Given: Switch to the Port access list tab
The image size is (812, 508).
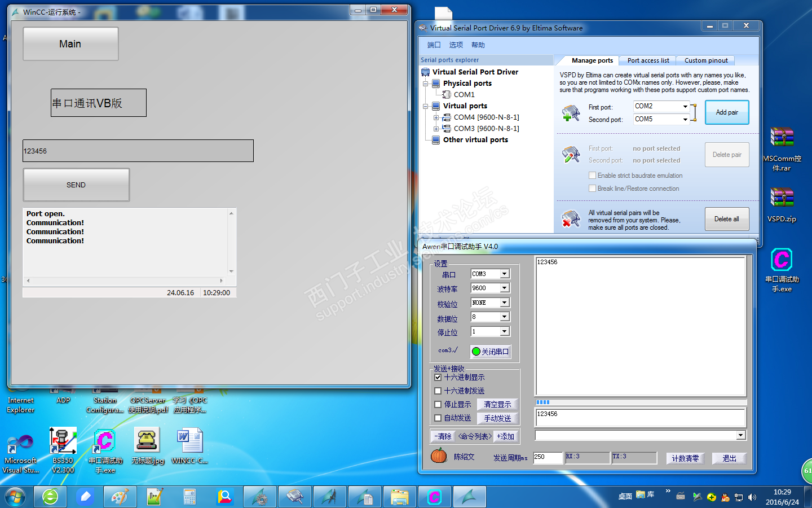Looking at the screenshot, I should (648, 60).
